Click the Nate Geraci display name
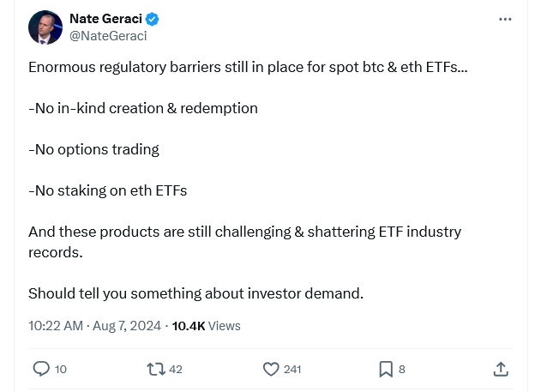This screenshot has height=392, width=541. (106, 19)
